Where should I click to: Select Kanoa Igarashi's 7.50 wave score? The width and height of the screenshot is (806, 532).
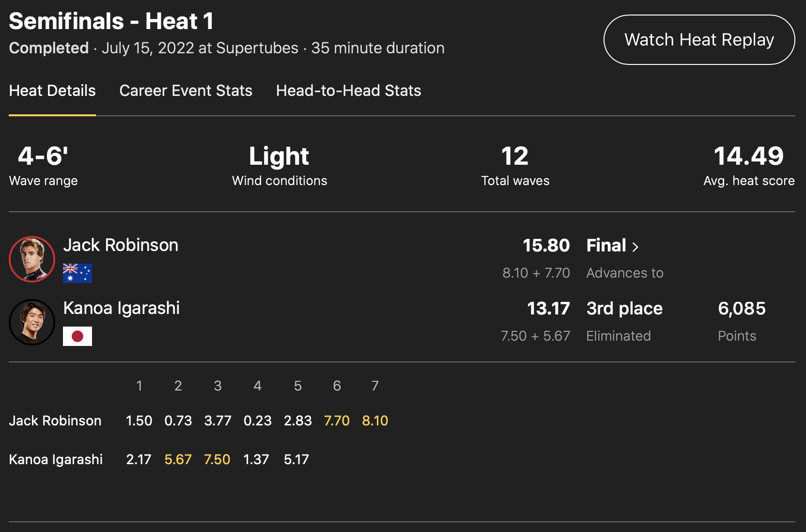click(217, 459)
